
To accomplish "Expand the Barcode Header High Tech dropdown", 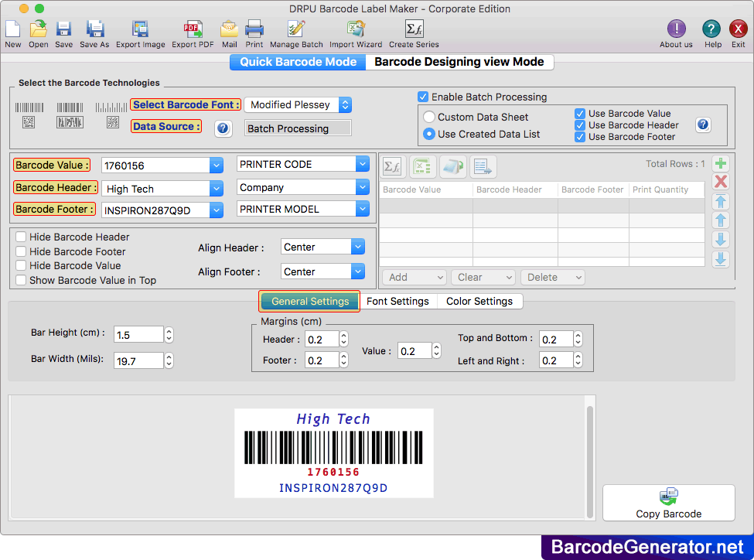I will point(216,189).
